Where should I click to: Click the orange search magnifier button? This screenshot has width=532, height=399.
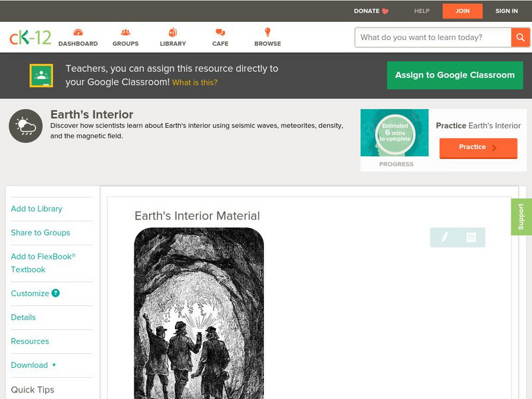(x=520, y=37)
